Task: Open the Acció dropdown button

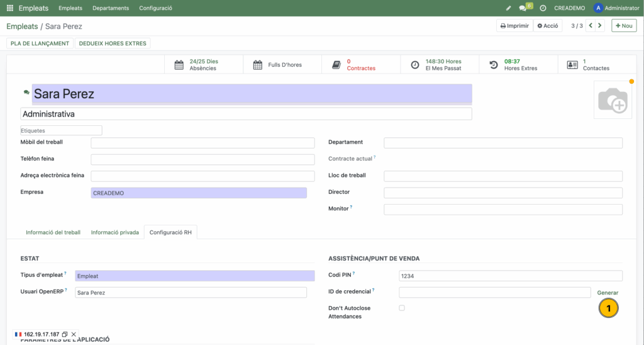Action: [548, 26]
